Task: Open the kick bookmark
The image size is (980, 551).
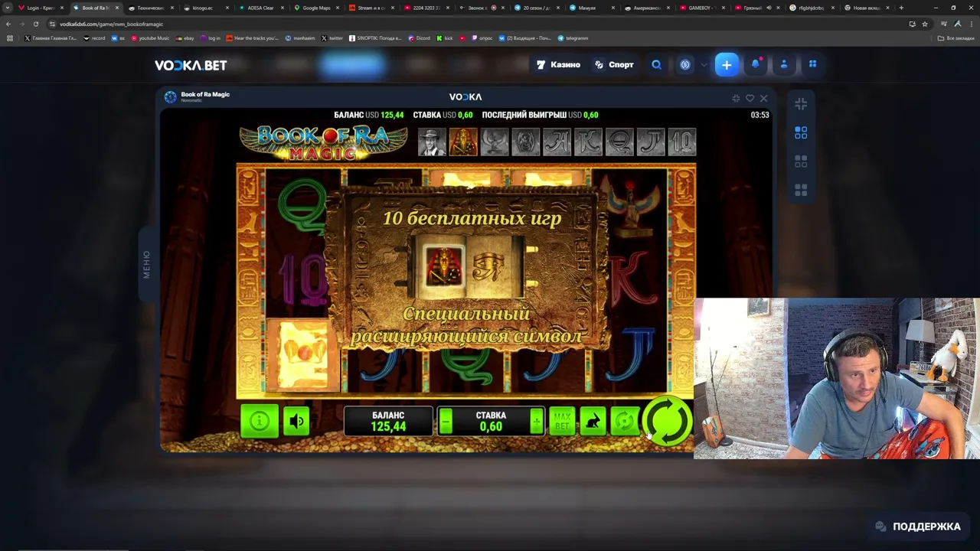Action: (x=446, y=37)
